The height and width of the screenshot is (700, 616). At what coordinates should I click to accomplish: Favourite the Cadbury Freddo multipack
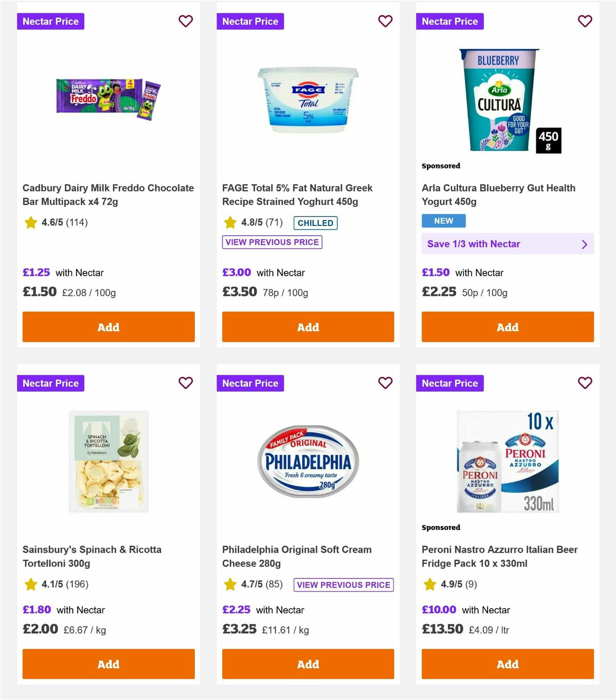click(185, 21)
